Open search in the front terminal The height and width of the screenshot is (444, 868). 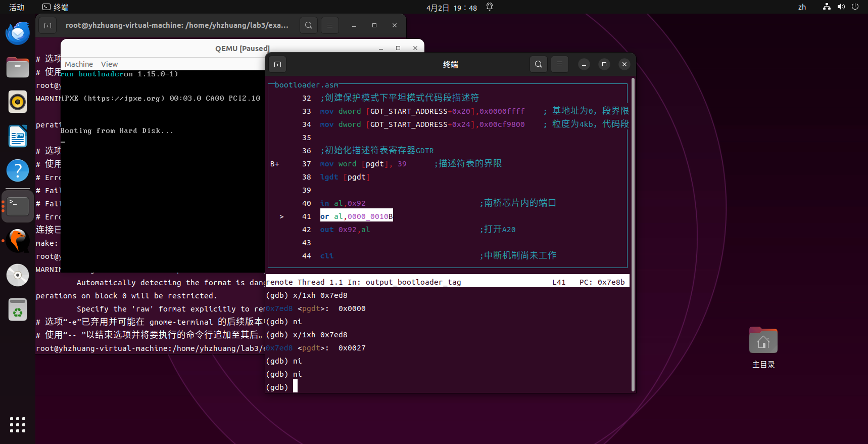(x=539, y=64)
